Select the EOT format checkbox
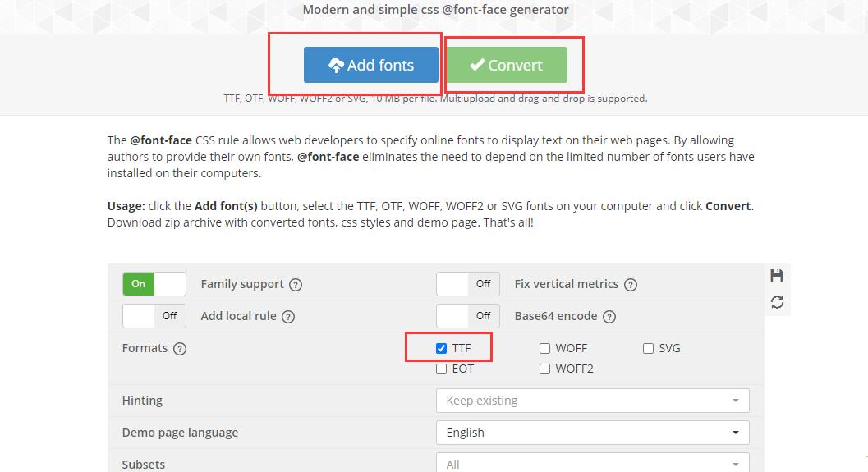Image resolution: width=868 pixels, height=472 pixels. [x=442, y=369]
